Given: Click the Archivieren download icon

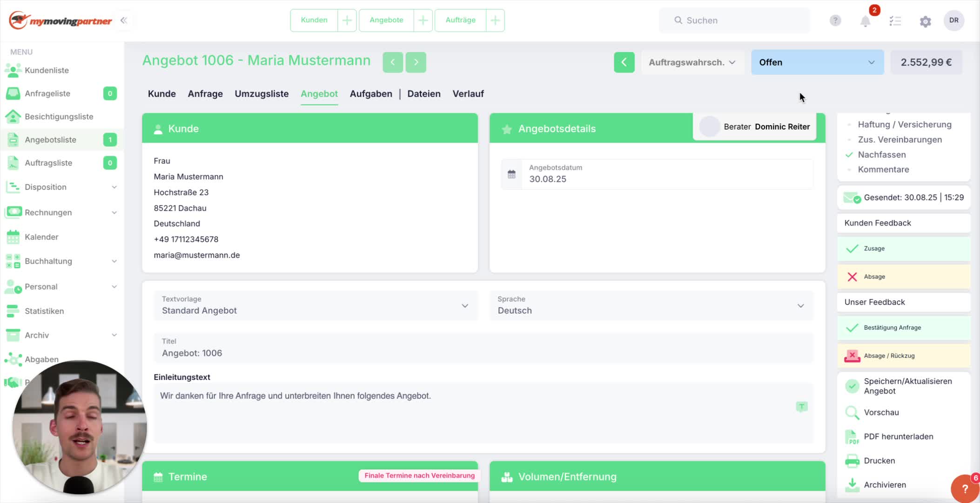Looking at the screenshot, I should coord(852,485).
